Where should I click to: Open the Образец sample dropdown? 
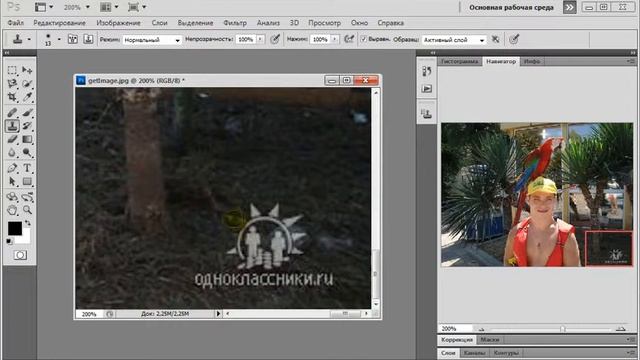(454, 40)
